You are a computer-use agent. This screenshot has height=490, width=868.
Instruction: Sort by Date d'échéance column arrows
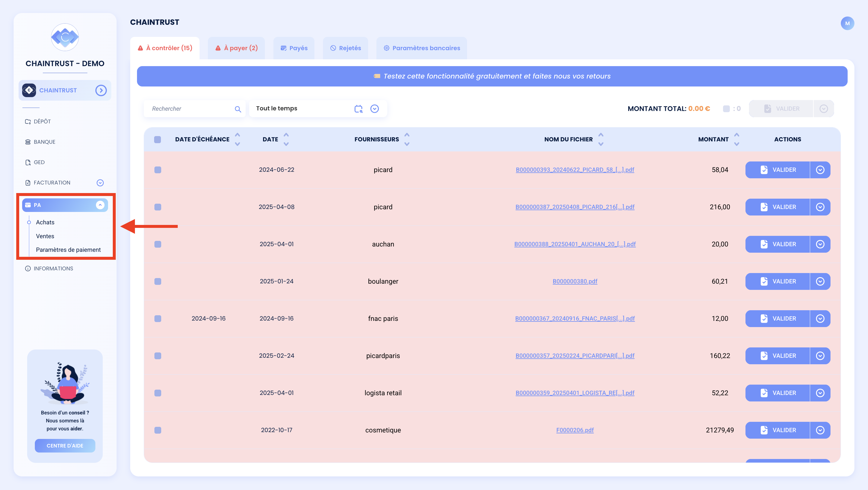(238, 139)
